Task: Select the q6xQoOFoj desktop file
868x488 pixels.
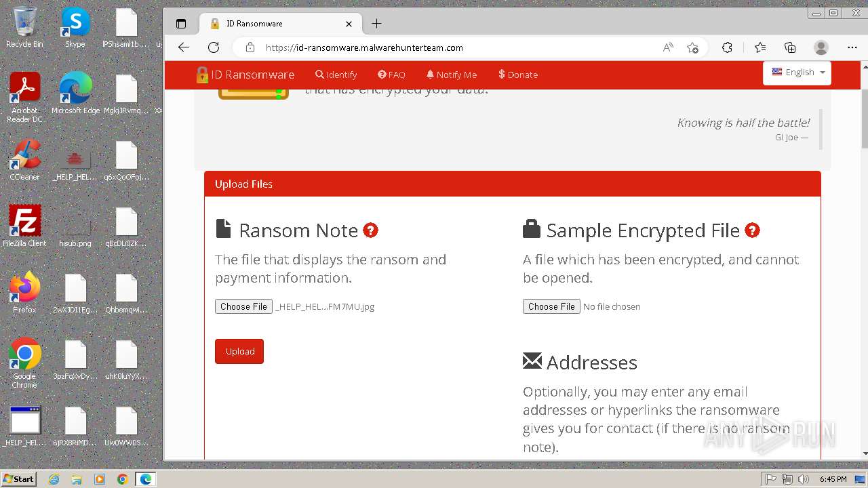Action: [126, 160]
